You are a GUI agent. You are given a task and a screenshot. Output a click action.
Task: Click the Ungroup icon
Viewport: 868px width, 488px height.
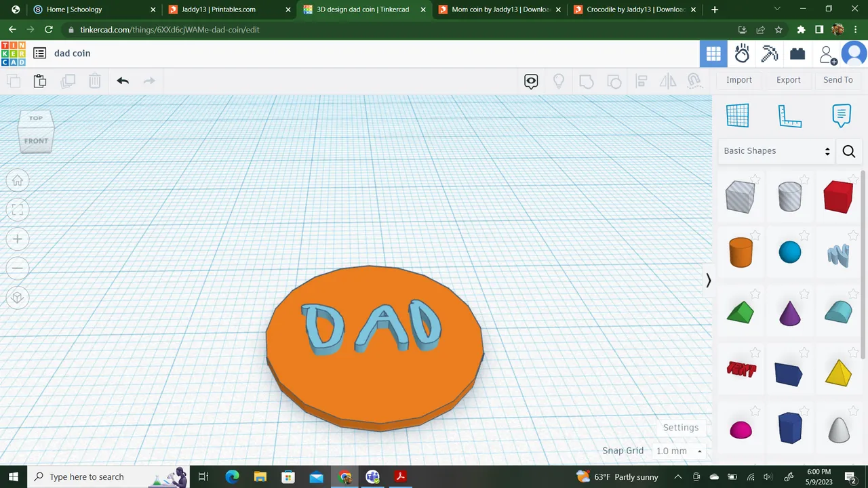click(614, 81)
